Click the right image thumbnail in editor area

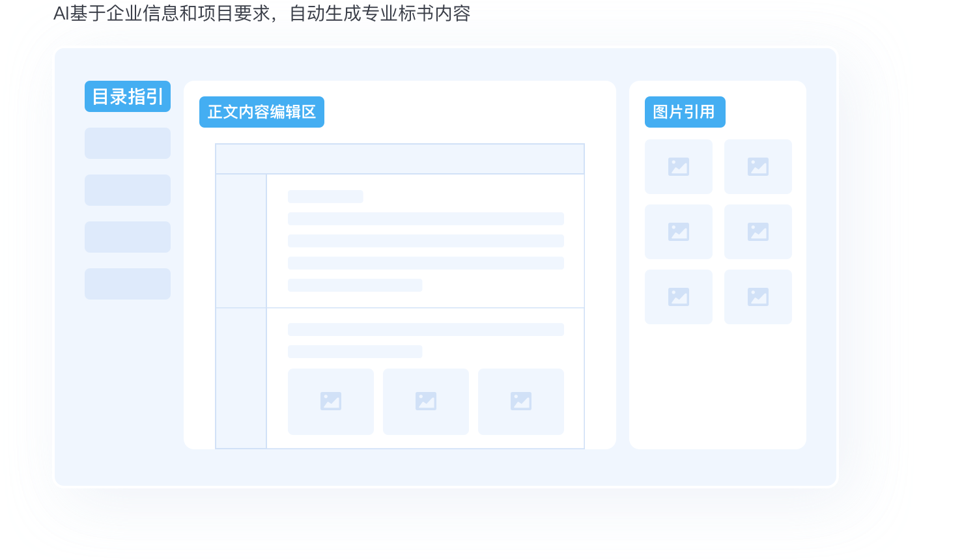[521, 401]
